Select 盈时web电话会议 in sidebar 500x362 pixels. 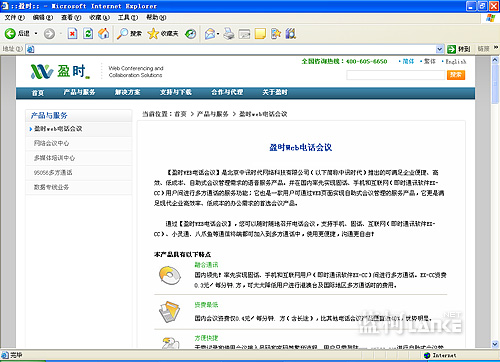click(79, 129)
